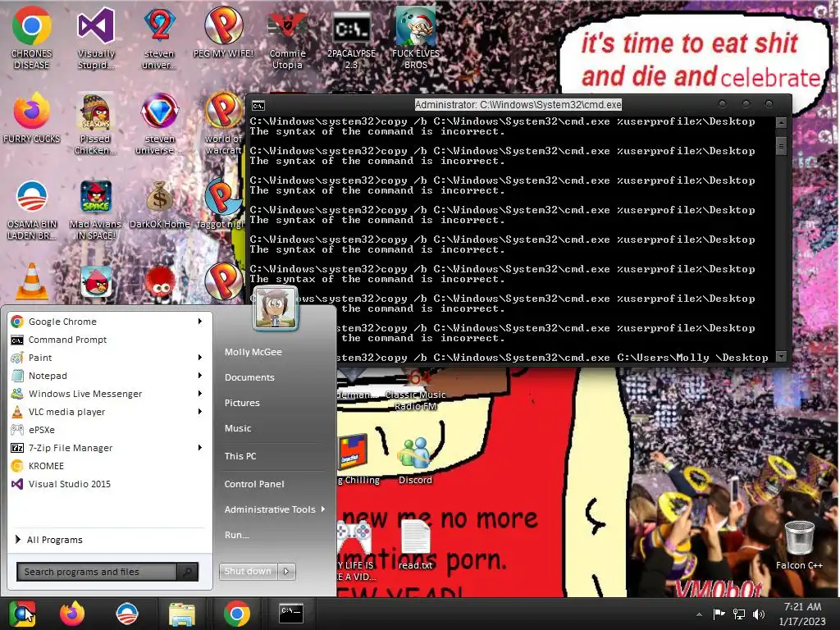Expand the Windows Live Messenger jump list arrow

point(200,394)
